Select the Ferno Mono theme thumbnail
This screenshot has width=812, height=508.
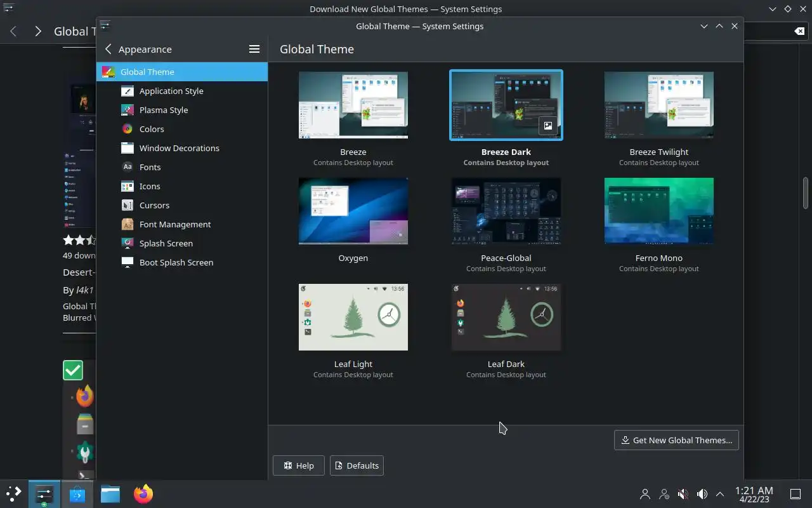[x=659, y=211]
